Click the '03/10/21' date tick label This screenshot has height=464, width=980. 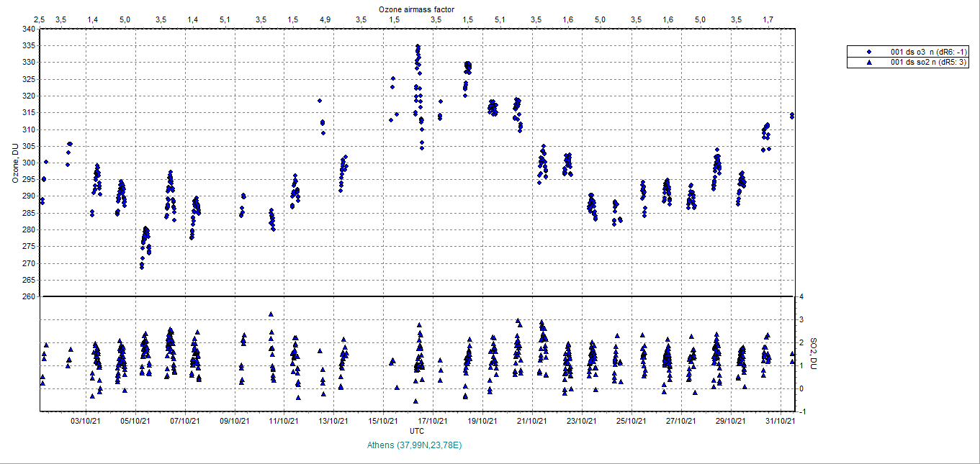[86, 421]
